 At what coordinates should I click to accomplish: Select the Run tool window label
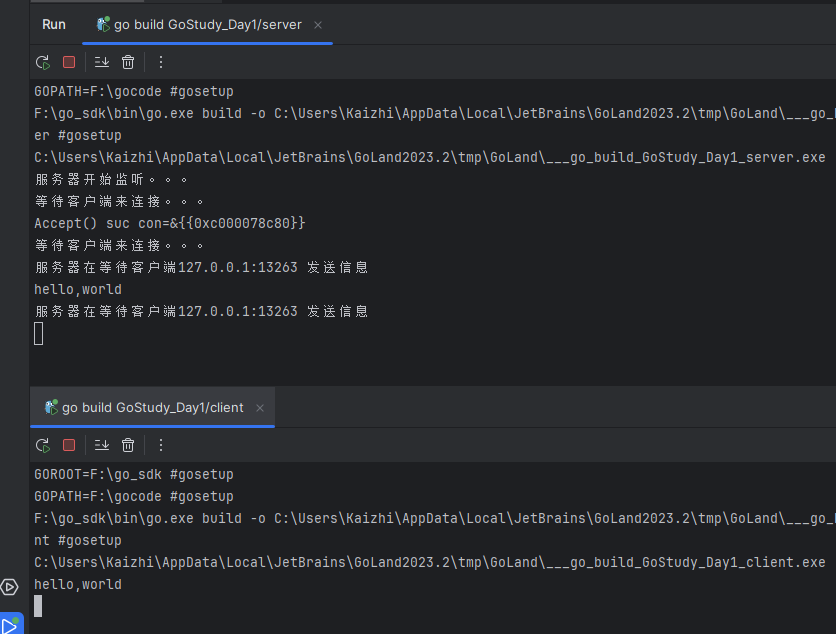(54, 25)
